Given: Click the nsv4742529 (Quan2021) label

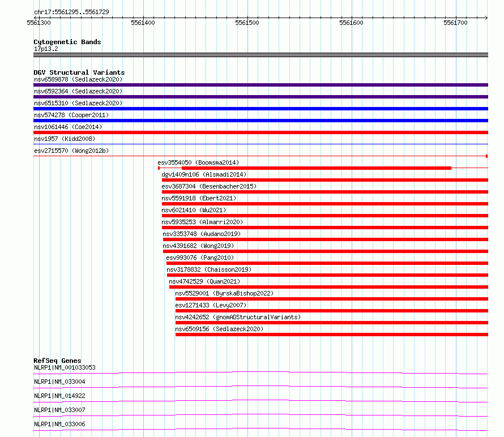Looking at the screenshot, I should tap(204, 281).
